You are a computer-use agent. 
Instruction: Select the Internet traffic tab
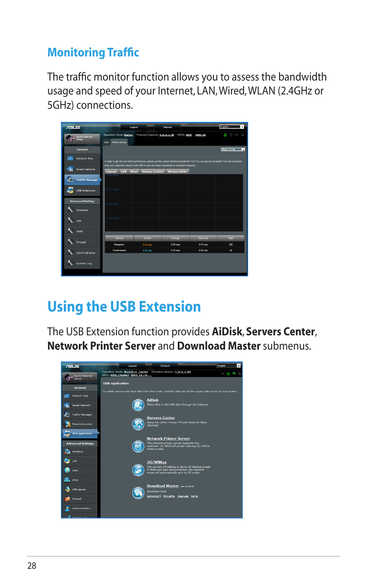pyautogui.click(x=111, y=172)
